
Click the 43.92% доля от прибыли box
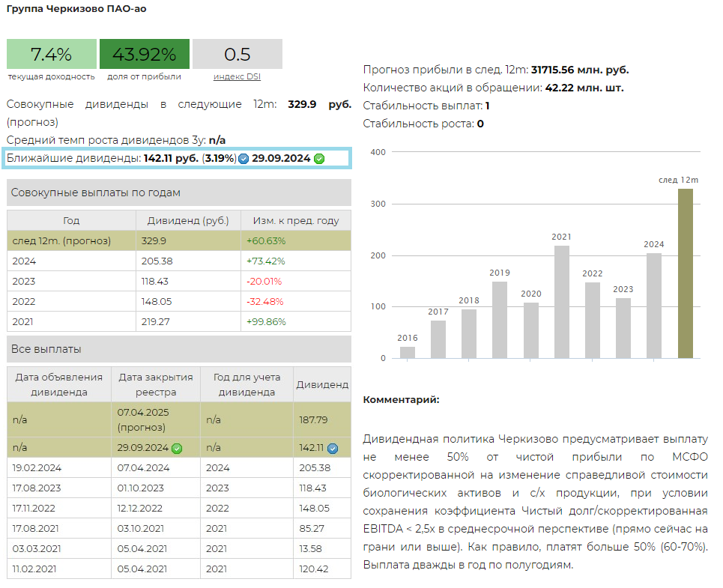[x=144, y=54]
